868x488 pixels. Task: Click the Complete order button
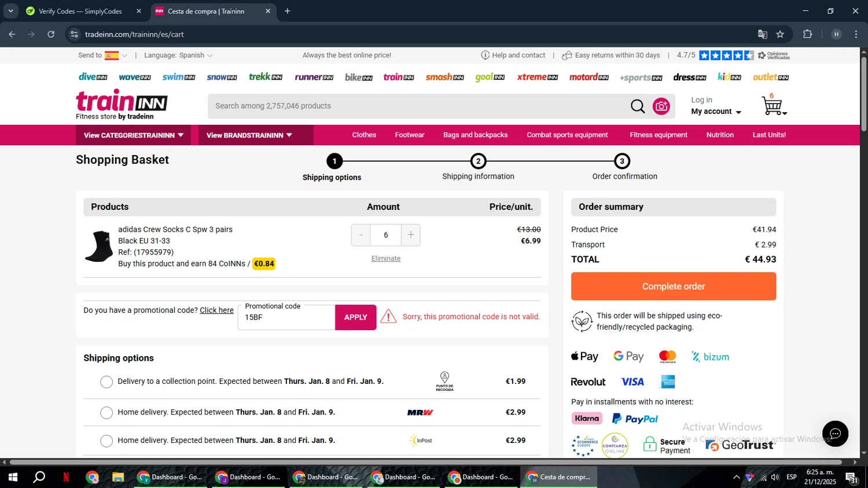tap(674, 286)
